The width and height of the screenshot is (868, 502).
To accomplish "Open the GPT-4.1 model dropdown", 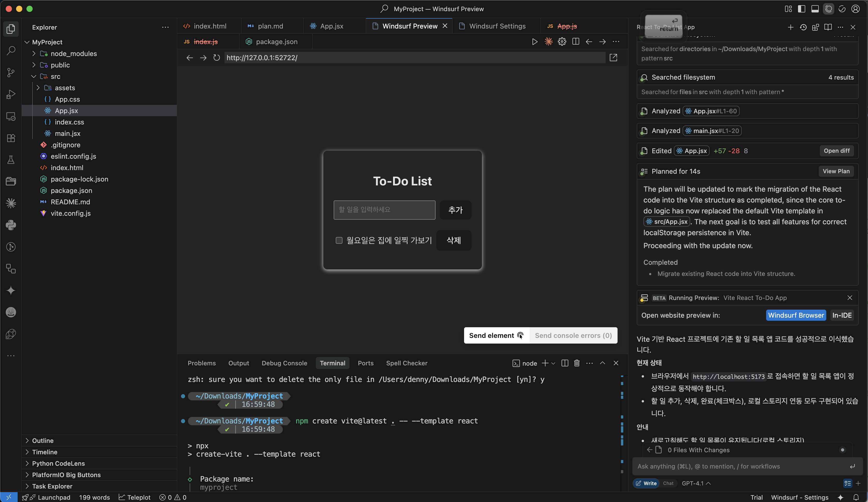I will [x=696, y=483].
